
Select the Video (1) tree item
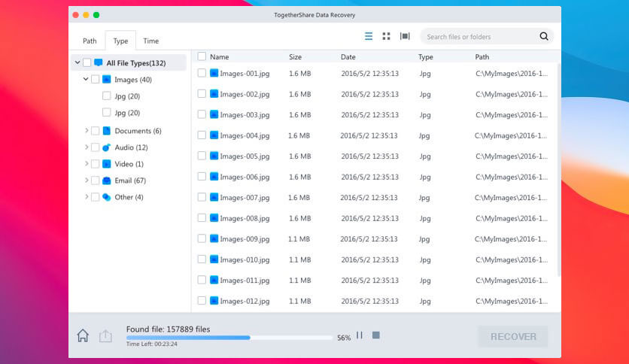(x=129, y=164)
